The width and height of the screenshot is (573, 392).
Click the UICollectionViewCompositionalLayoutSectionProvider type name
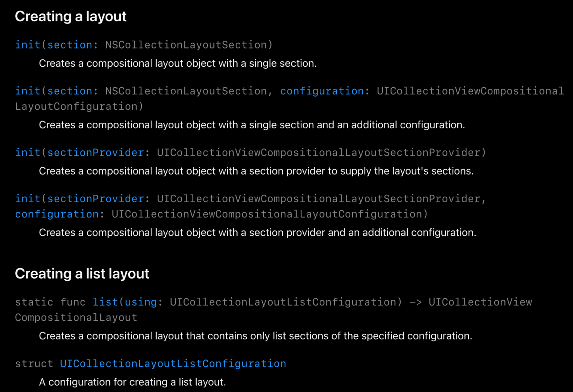(x=318, y=153)
